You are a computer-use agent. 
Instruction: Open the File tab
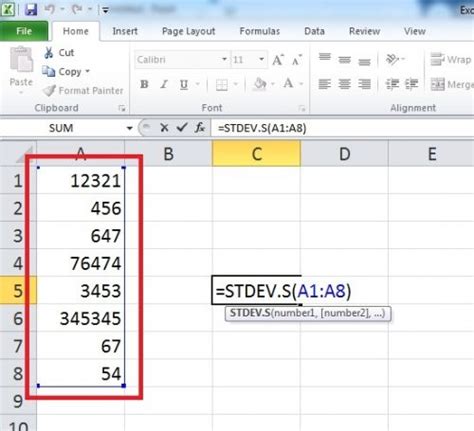click(x=24, y=31)
